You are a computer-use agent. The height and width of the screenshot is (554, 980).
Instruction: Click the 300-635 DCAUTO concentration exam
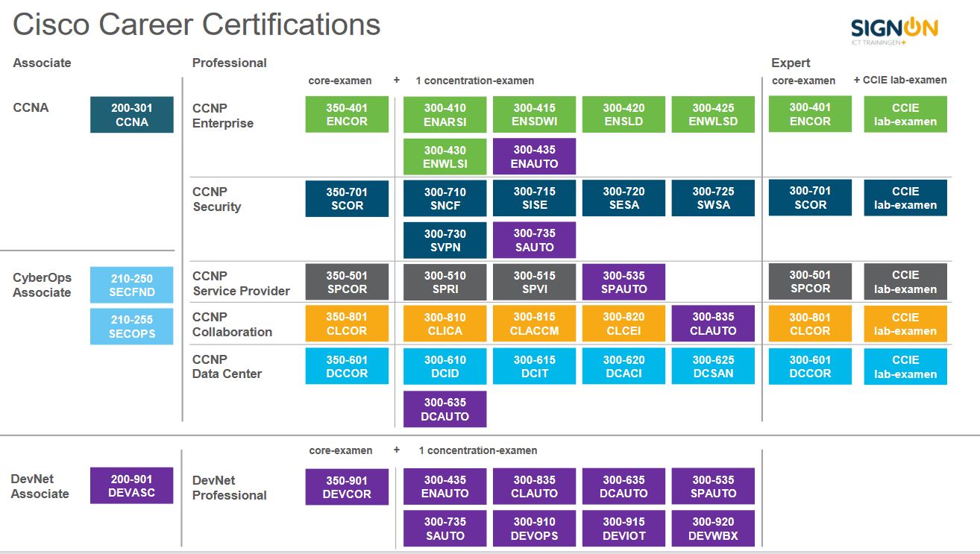pos(445,409)
